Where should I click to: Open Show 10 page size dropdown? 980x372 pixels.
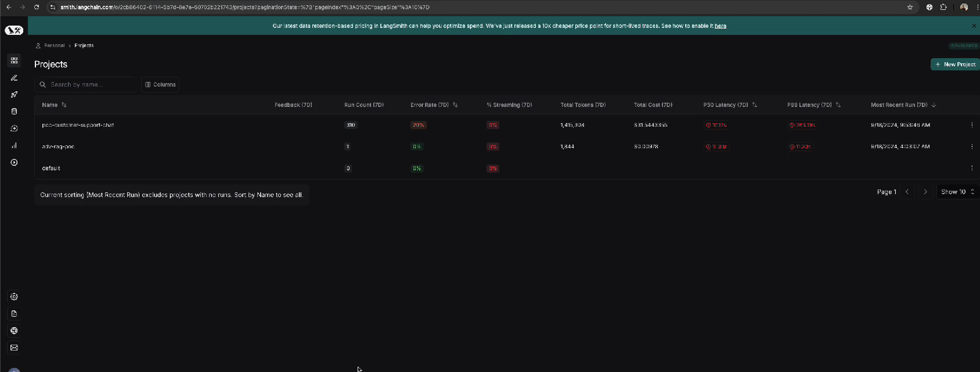coord(957,192)
